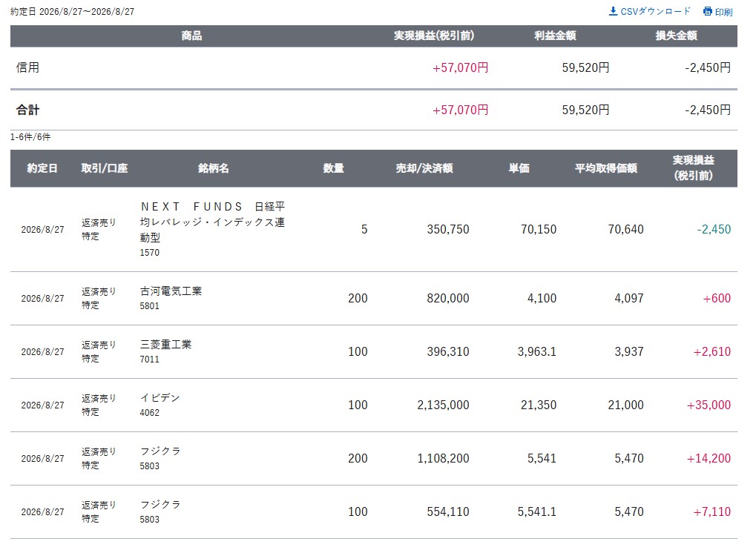
Task: Click the イビデン stock name
Action: 160,398
